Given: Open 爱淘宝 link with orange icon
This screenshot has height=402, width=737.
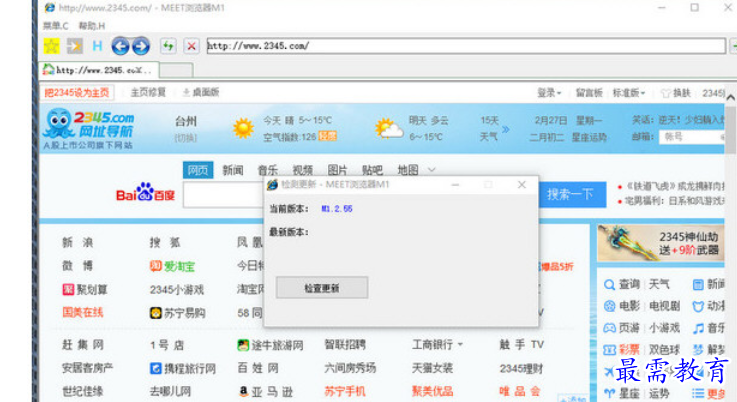Looking at the screenshot, I should tap(172, 266).
